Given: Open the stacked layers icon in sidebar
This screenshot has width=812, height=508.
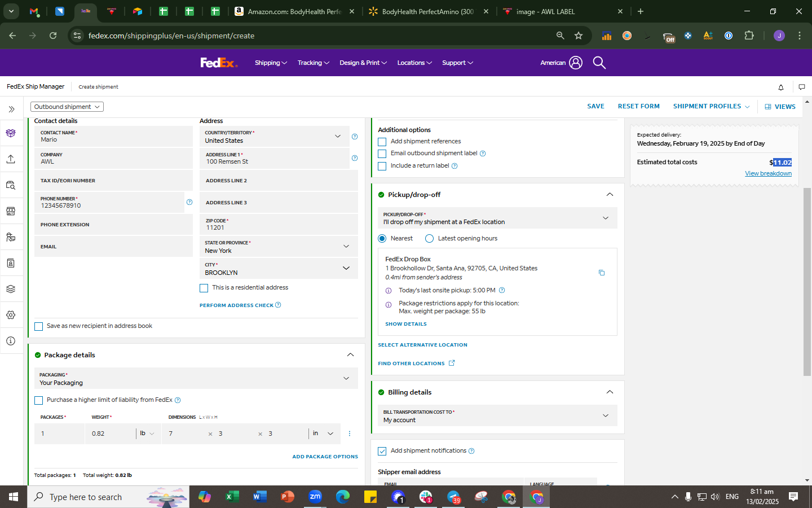Looking at the screenshot, I should pyautogui.click(x=11, y=289).
